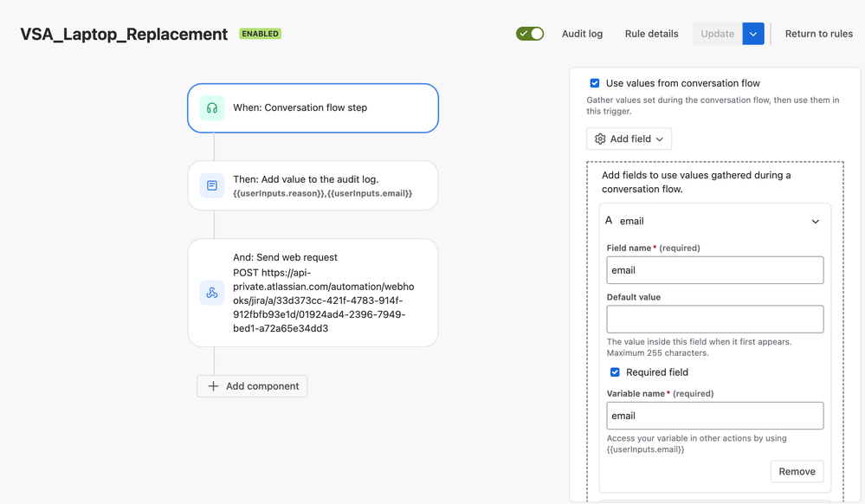
Task: Select the Add value to the audit log step
Action: point(313,185)
